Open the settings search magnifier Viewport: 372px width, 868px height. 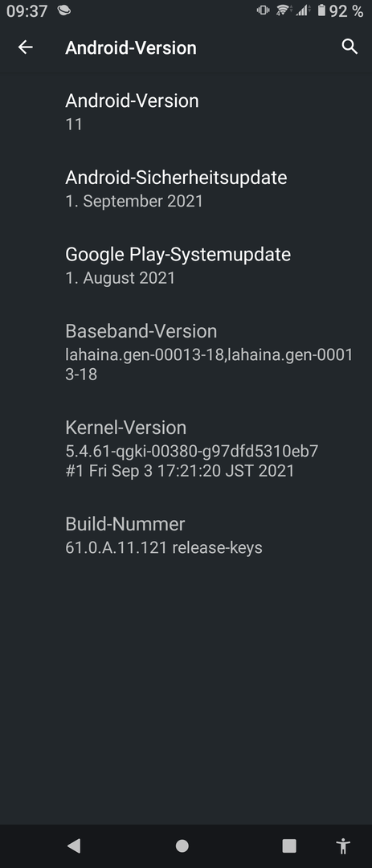click(x=350, y=47)
